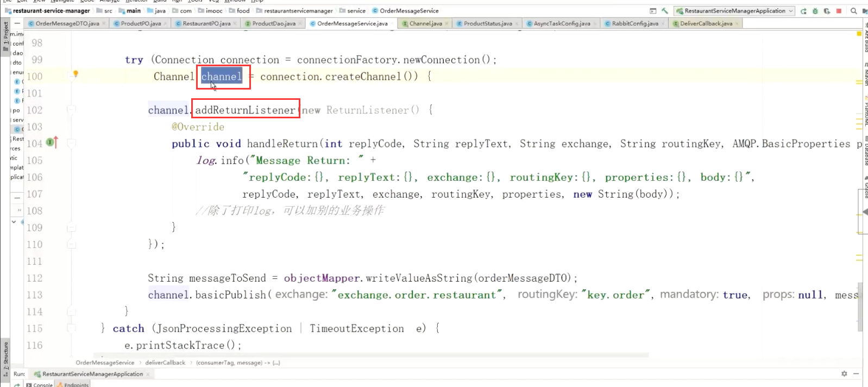868x387 pixels.
Task: Click the addReturnListener method call
Action: [x=245, y=110]
